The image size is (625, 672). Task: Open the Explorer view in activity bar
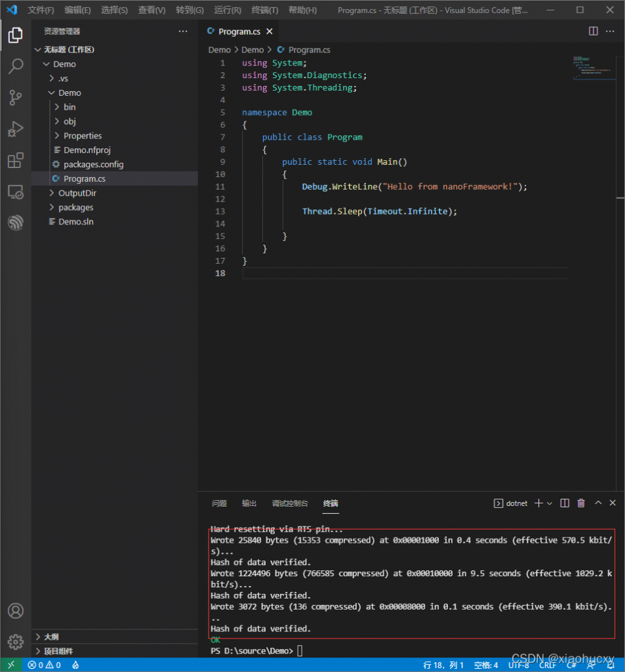click(16, 35)
